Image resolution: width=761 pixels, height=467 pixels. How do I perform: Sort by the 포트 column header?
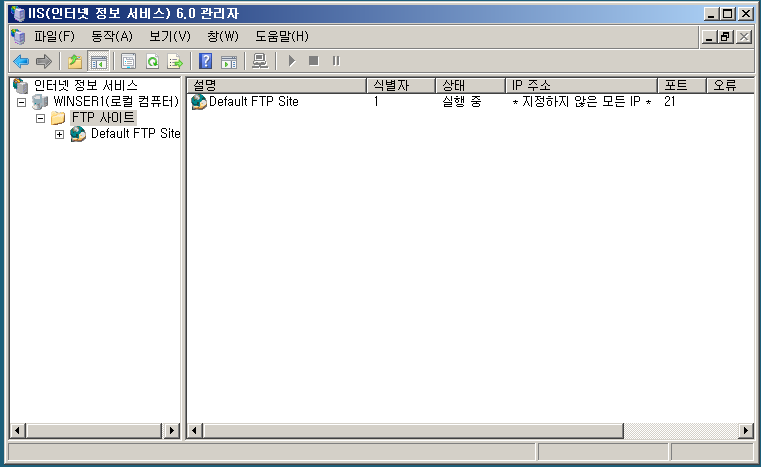point(682,85)
